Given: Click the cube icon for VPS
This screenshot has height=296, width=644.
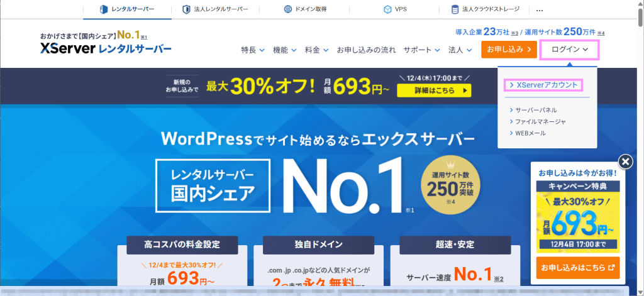Looking at the screenshot, I should [x=387, y=10].
